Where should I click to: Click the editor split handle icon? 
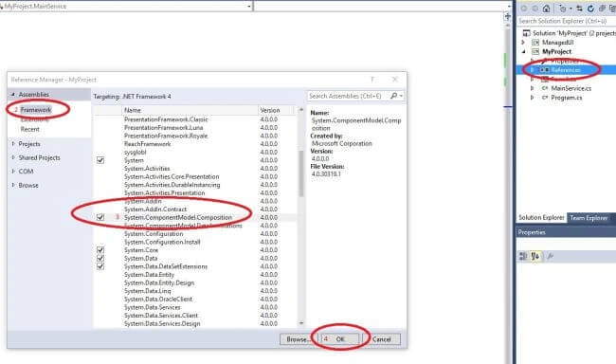pyautogui.click(x=508, y=16)
